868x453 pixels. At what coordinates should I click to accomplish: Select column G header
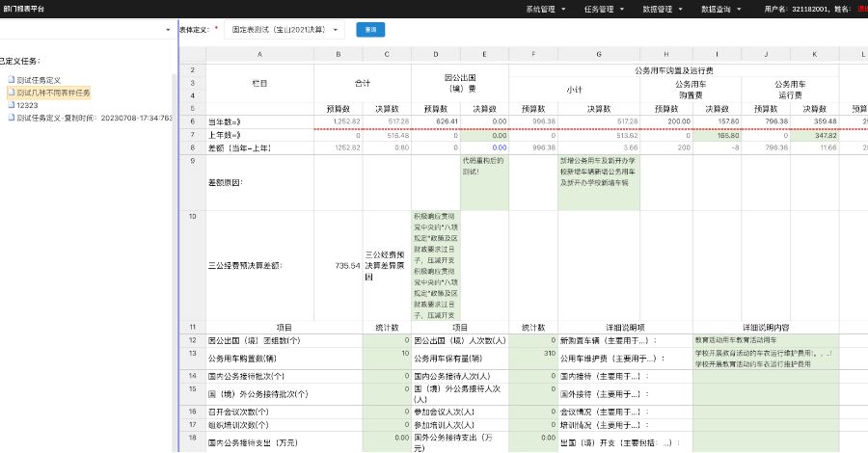599,54
